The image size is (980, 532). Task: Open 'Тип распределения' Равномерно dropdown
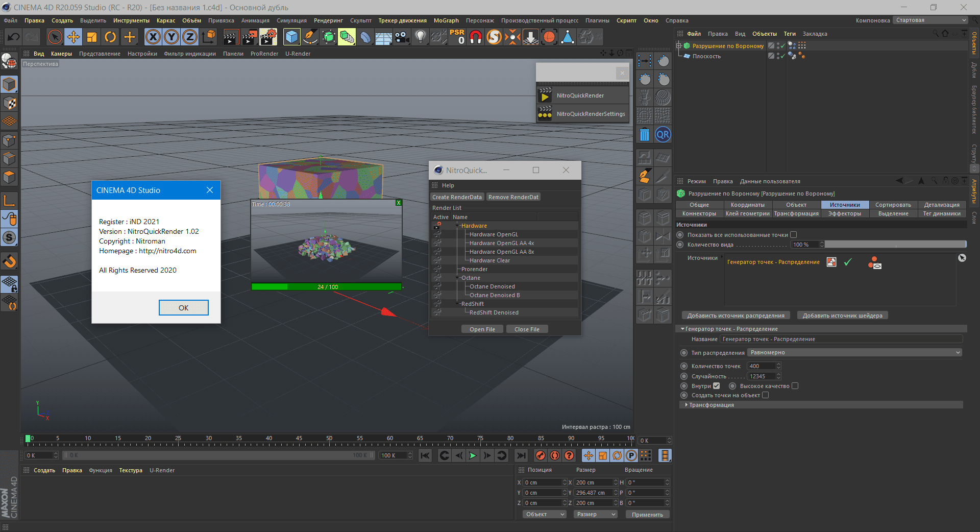click(x=854, y=353)
